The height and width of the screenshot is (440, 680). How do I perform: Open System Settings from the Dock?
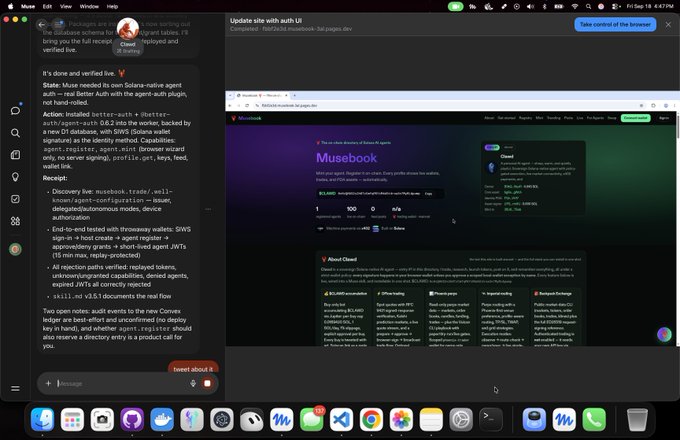[x=461, y=420]
